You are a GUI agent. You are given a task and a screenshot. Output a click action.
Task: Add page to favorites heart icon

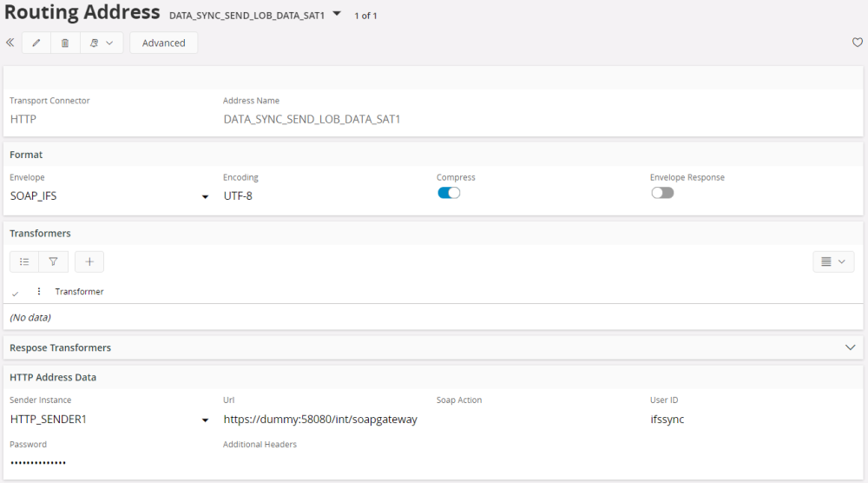pos(858,43)
